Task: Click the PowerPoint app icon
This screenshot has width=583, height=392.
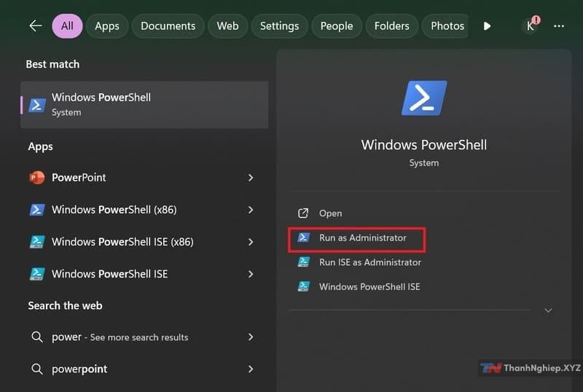Action: coord(37,178)
